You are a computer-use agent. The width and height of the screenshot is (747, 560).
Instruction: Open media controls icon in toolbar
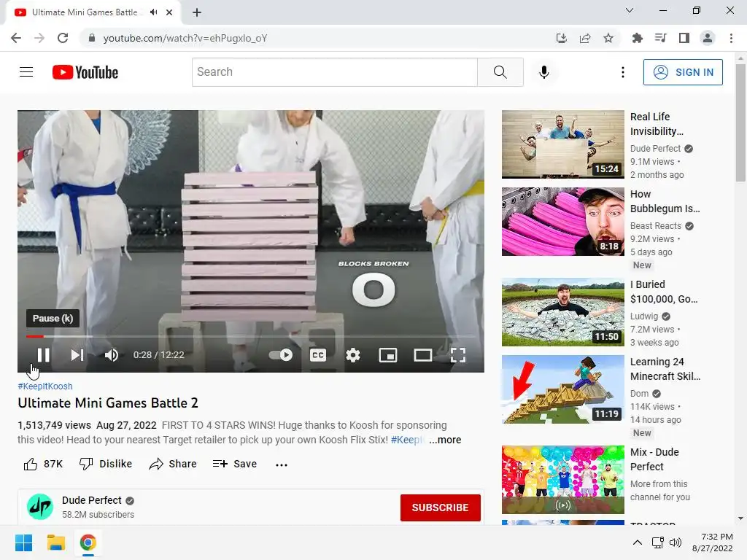[660, 38]
